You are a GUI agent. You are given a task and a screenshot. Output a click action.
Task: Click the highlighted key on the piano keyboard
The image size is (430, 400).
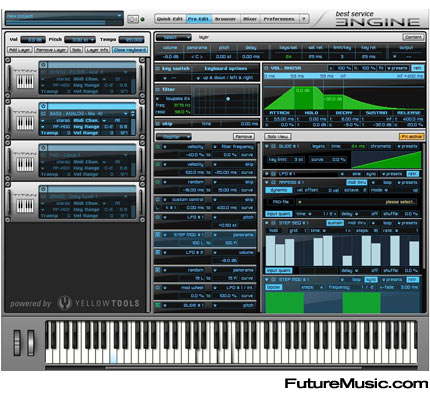[113, 358]
